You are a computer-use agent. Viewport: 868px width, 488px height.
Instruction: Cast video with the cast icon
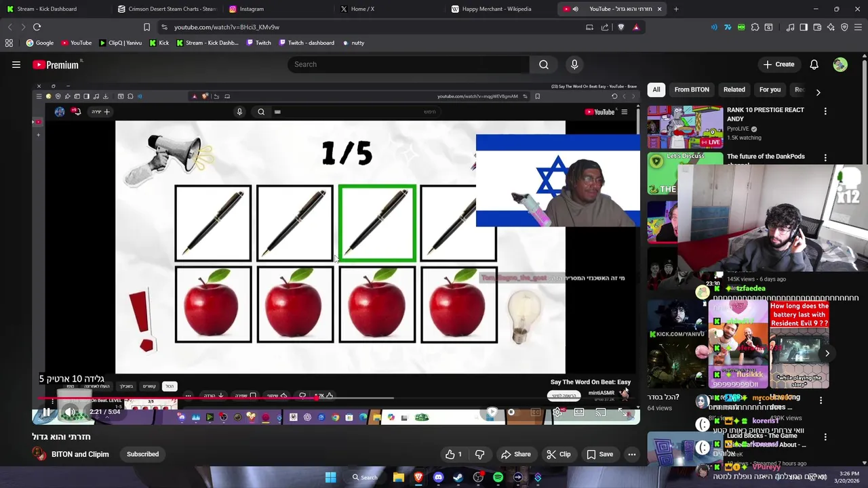[601, 412]
